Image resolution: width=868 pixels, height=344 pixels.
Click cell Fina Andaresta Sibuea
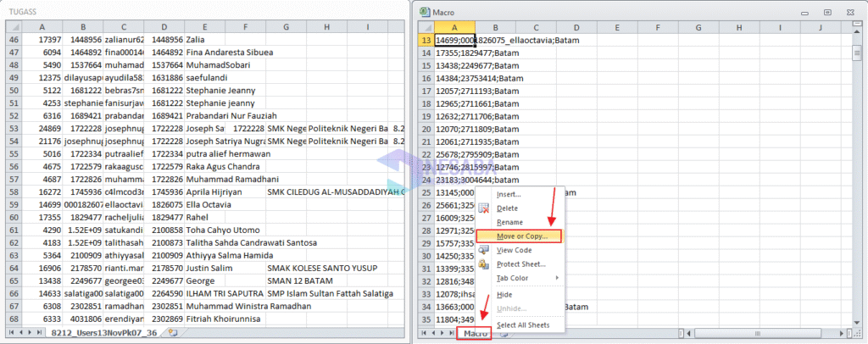click(x=205, y=53)
